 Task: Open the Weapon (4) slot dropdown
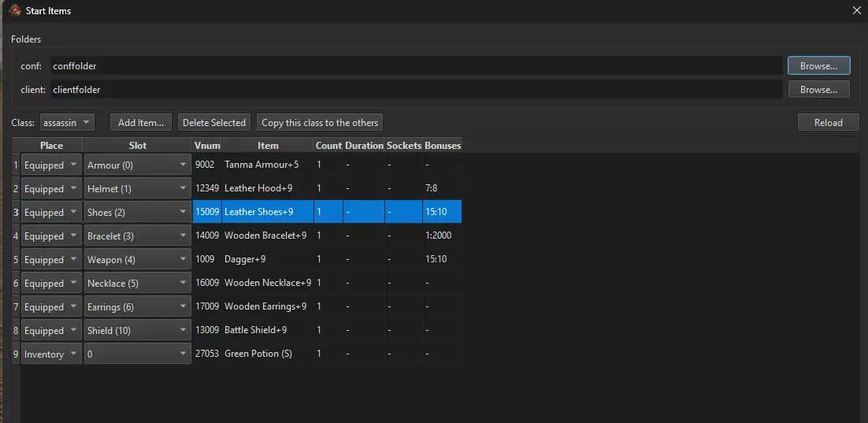[137, 260]
